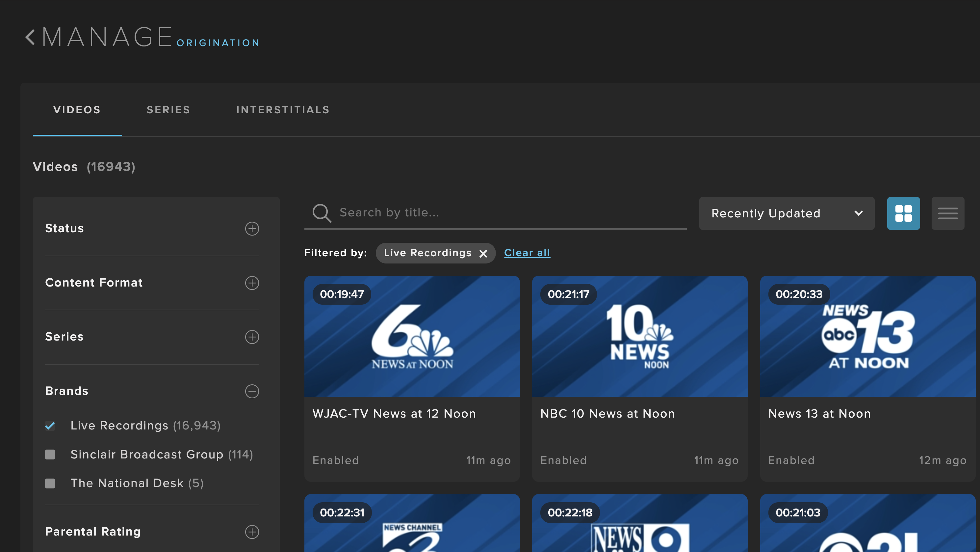Remove the Live Recordings filter chip

pos(483,254)
